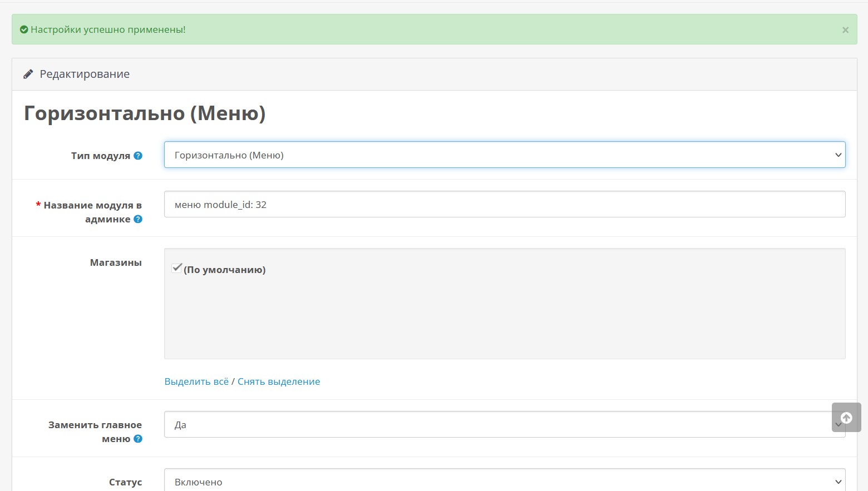The width and height of the screenshot is (868, 491).
Task: Click help icon for Заменить главное меню
Action: point(138,439)
